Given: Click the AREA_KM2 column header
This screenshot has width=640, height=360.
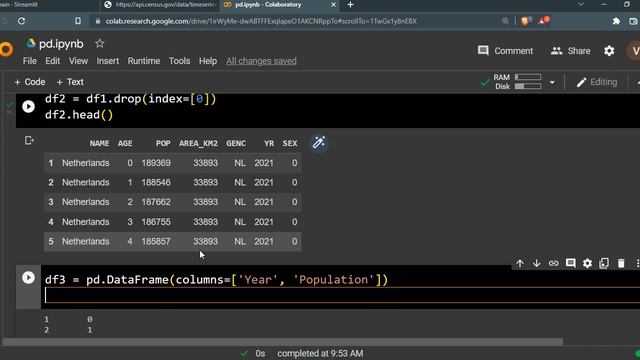Looking at the screenshot, I should pyautogui.click(x=198, y=143).
